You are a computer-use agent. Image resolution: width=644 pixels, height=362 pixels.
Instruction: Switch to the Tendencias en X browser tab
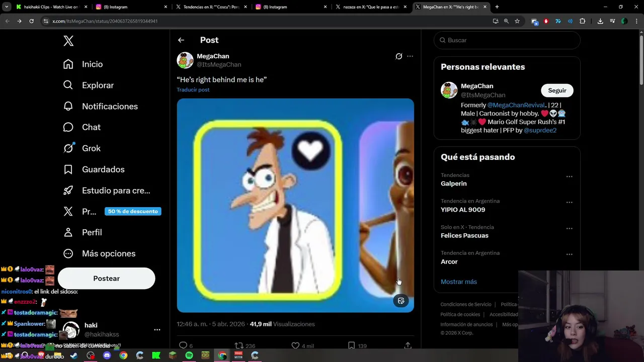point(211,7)
